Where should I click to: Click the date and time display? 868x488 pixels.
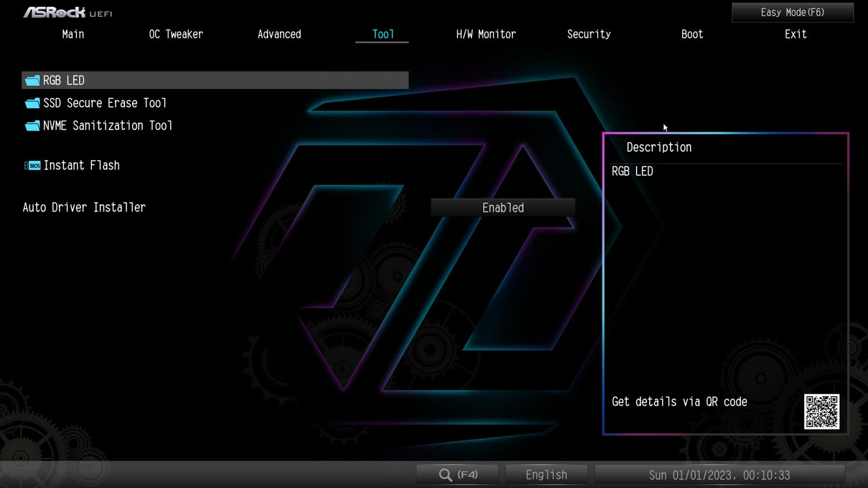(719, 475)
